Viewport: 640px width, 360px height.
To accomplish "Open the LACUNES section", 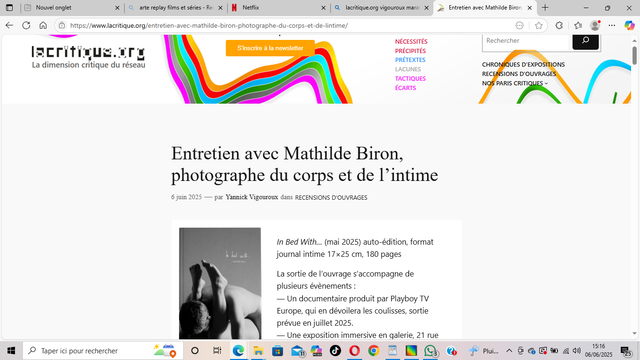I will pos(408,69).
